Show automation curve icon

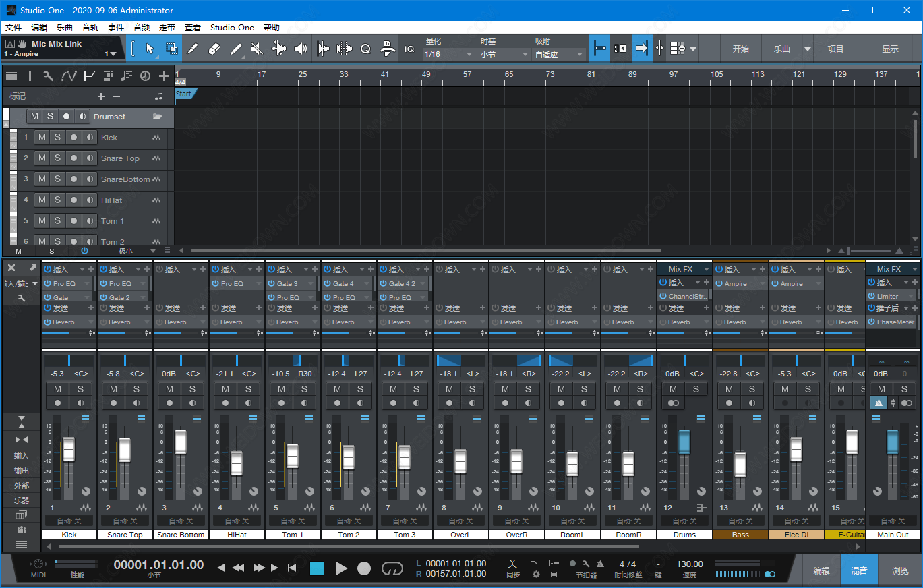click(x=68, y=76)
